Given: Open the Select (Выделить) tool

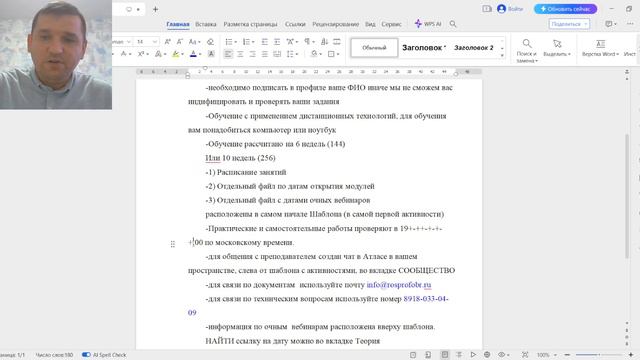Looking at the screenshot, I should pyautogui.click(x=557, y=48).
